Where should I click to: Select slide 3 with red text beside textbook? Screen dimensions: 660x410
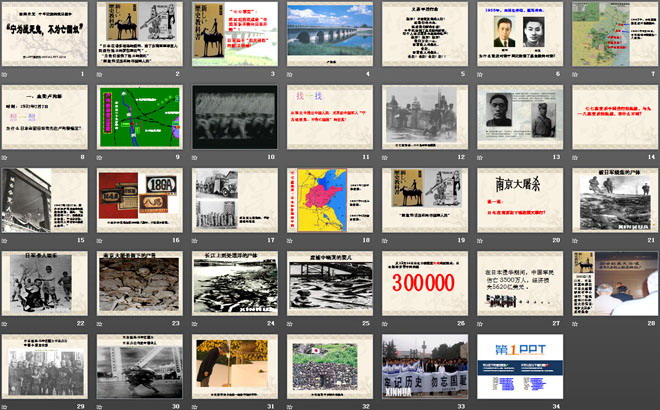click(235, 34)
